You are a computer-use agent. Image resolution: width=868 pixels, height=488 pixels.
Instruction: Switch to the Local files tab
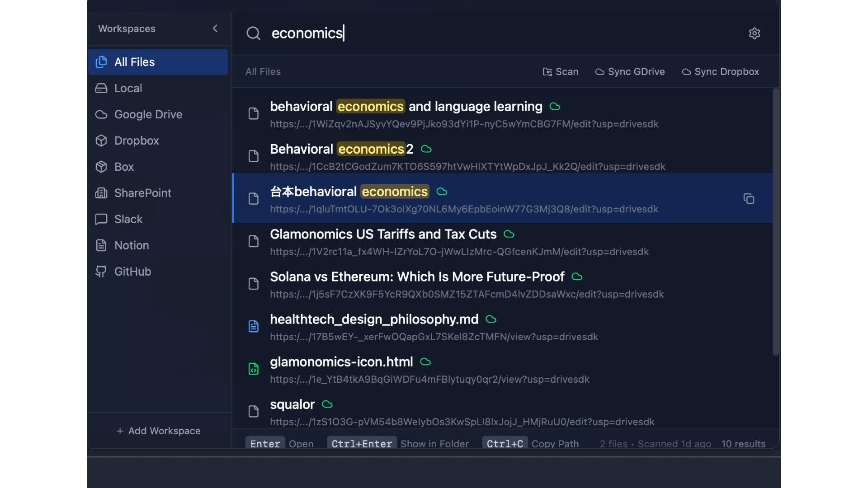128,88
